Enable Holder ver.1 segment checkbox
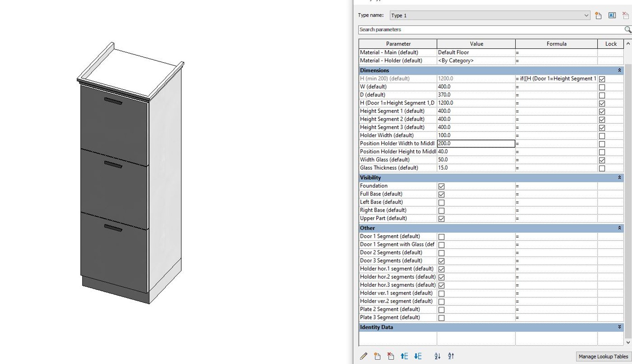Image resolution: width=632 pixels, height=364 pixels. coord(441,294)
